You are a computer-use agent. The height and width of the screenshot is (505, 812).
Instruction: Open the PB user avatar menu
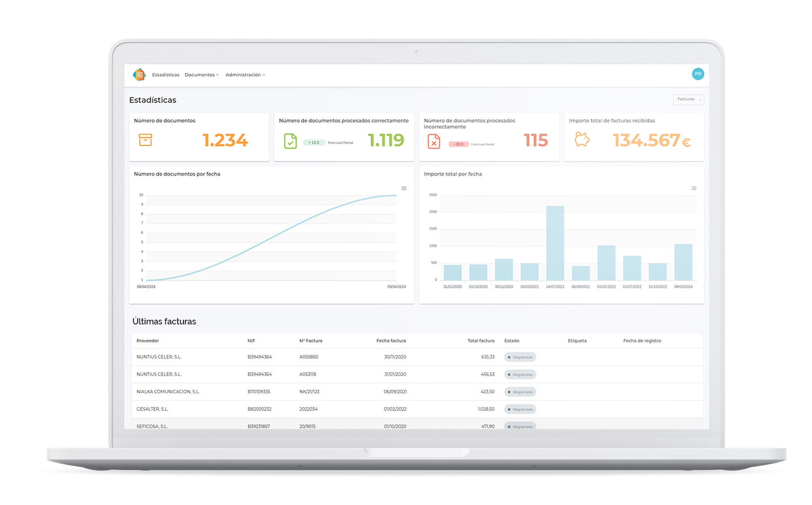[698, 74]
